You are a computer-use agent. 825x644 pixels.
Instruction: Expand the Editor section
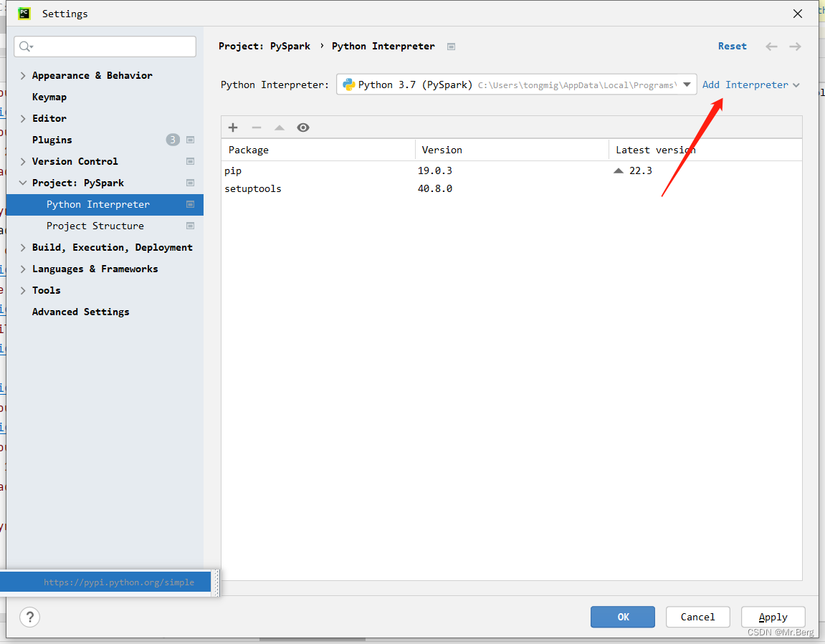point(23,119)
